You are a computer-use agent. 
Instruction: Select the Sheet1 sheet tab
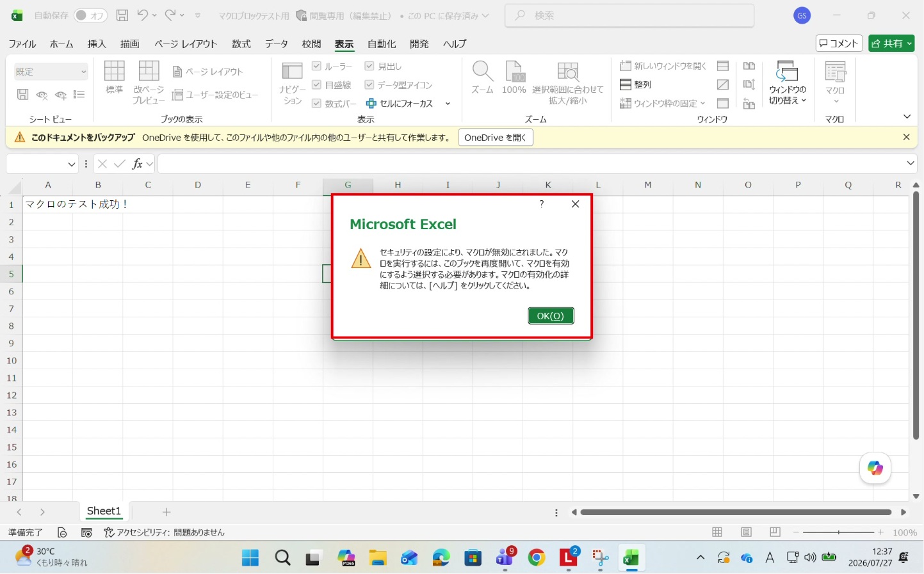[104, 511]
